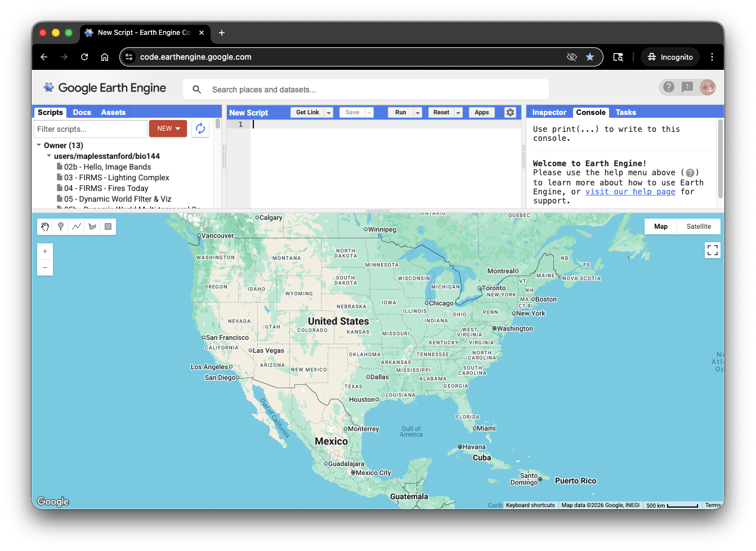This screenshot has height=551, width=756.
Task: Select the line drawing tool
Action: click(77, 226)
